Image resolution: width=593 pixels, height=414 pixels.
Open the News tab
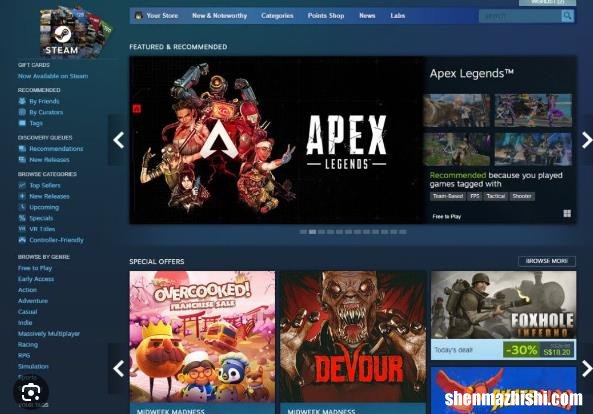367,16
